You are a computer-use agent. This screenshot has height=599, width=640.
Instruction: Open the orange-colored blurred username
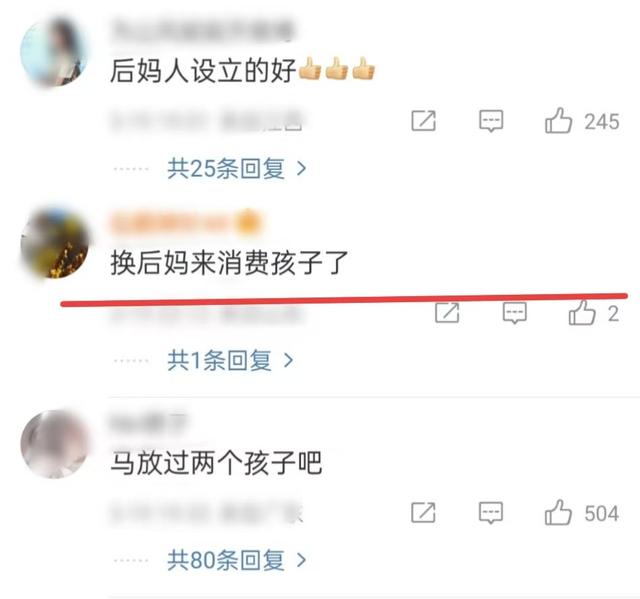pos(185,222)
